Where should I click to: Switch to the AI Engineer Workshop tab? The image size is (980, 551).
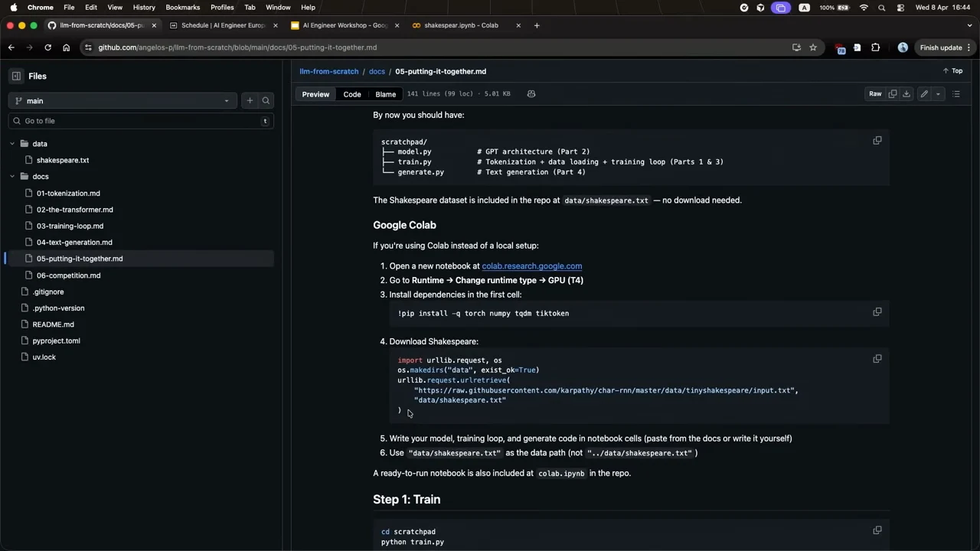tap(345, 25)
